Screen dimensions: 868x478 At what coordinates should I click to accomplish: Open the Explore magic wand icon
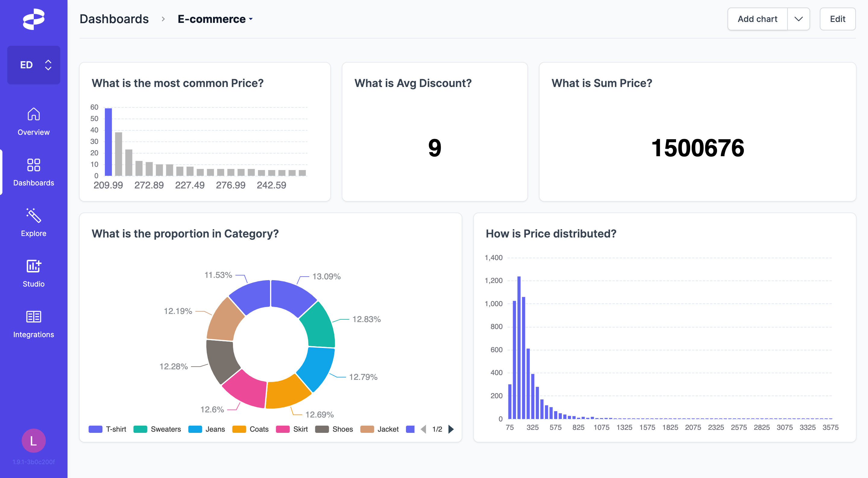click(33, 216)
